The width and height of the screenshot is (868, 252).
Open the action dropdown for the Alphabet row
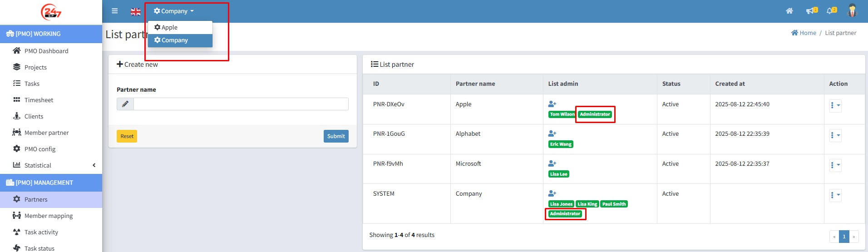point(835,135)
